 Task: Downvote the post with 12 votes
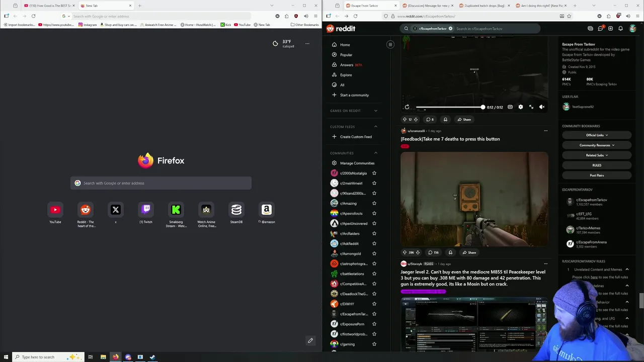(416, 120)
